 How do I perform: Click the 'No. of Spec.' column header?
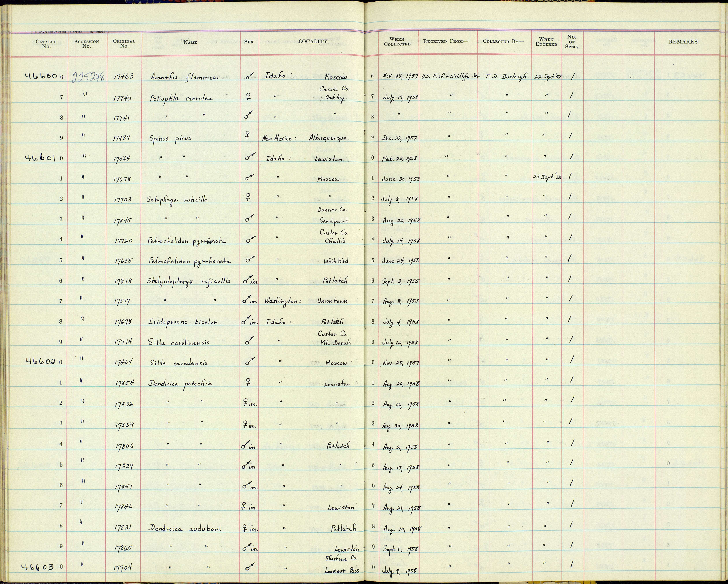coord(572,42)
